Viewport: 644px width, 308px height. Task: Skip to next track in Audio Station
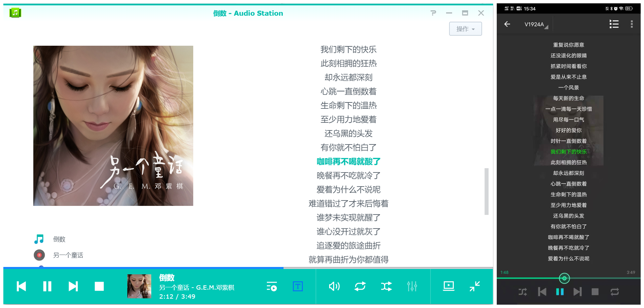[73, 286]
